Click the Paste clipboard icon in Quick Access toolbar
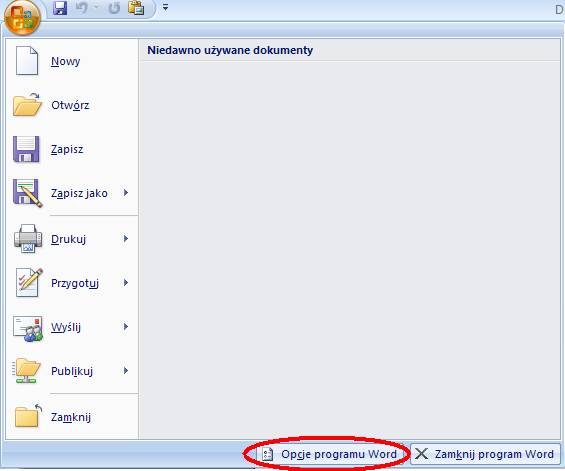Screen dimensions: 565x471 tap(136, 8)
